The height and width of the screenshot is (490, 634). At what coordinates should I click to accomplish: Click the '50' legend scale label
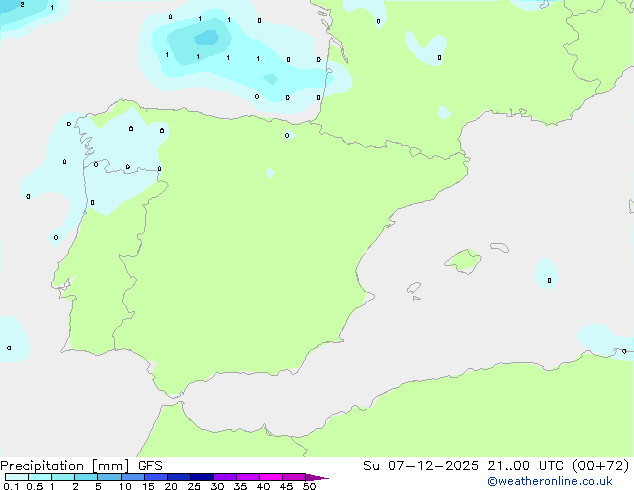309,486
